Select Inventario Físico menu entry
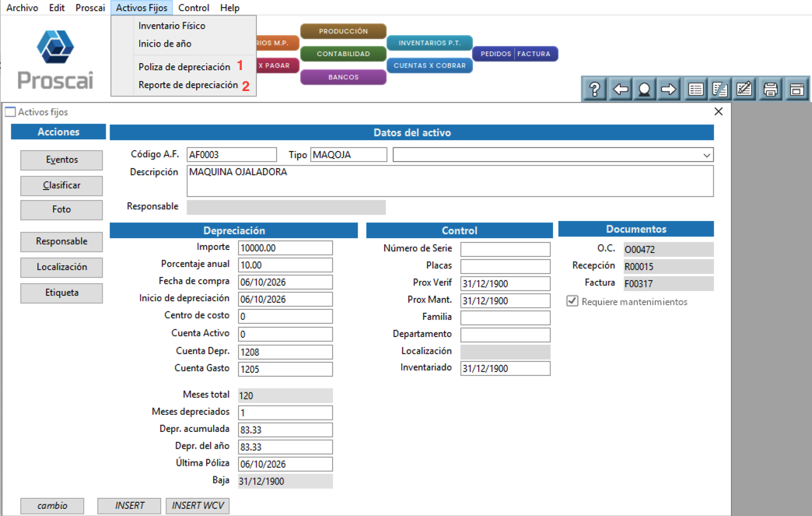812x516 pixels. pos(172,26)
